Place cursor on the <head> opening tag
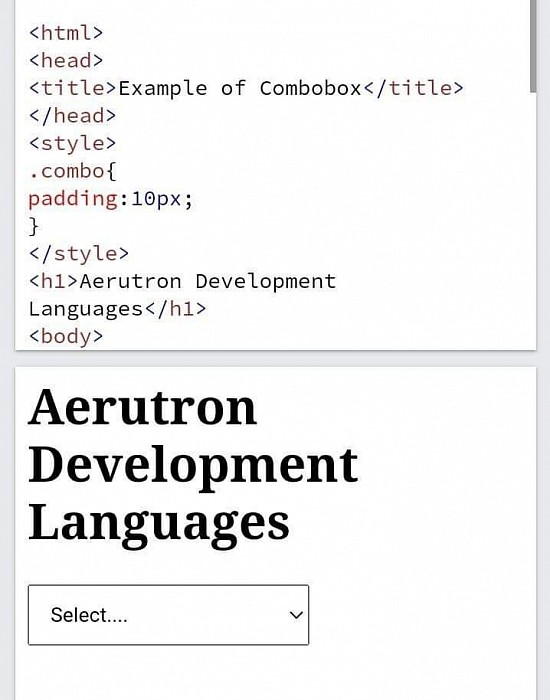The image size is (550, 700). click(x=66, y=61)
